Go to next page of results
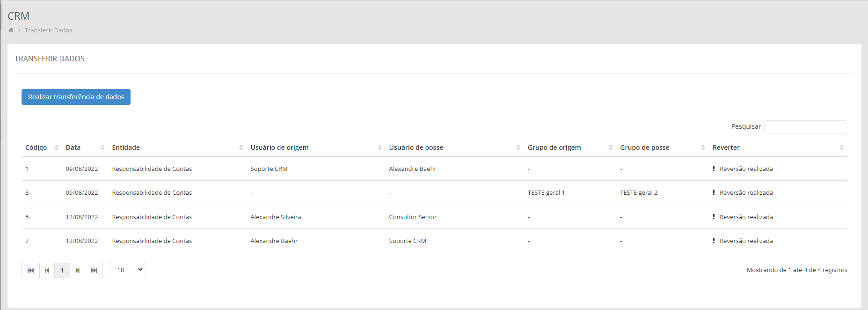 tap(78, 270)
